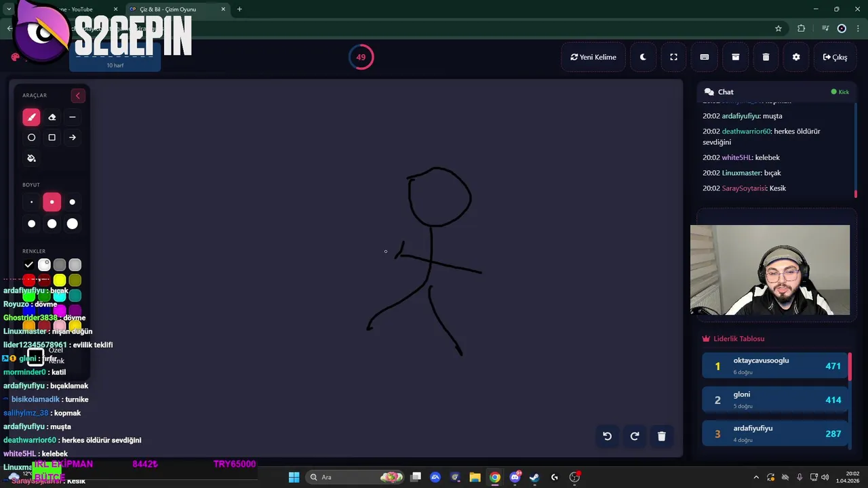868x488 pixels.
Task: Open browser extensions puzzle icon
Action: (x=802, y=28)
